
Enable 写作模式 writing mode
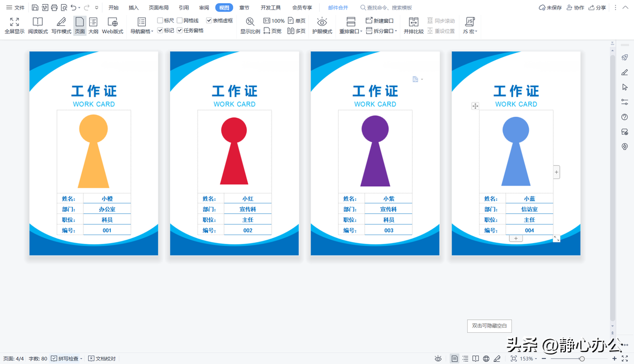tap(61, 26)
